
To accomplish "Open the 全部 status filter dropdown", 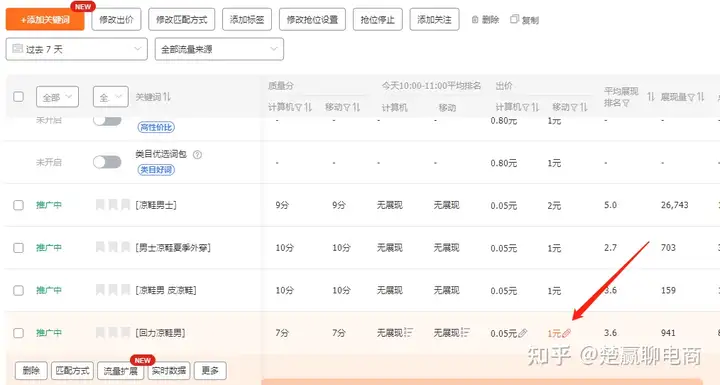I will click(x=57, y=97).
